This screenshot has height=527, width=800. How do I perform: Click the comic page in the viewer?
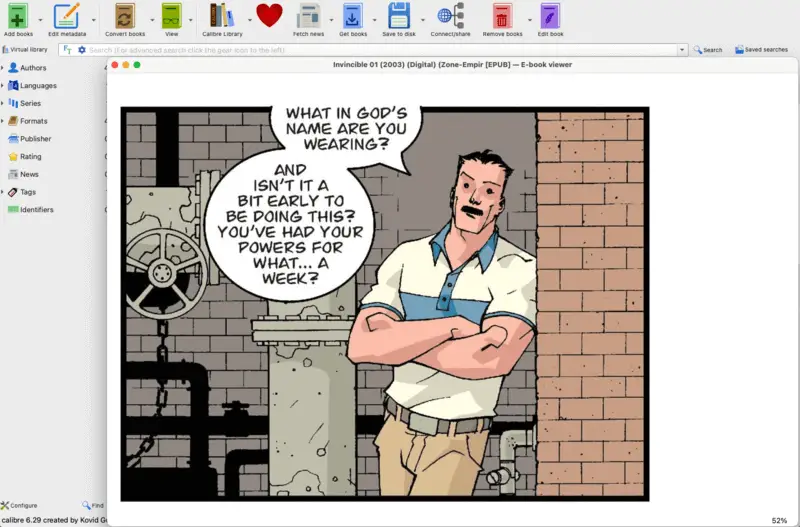coord(385,304)
